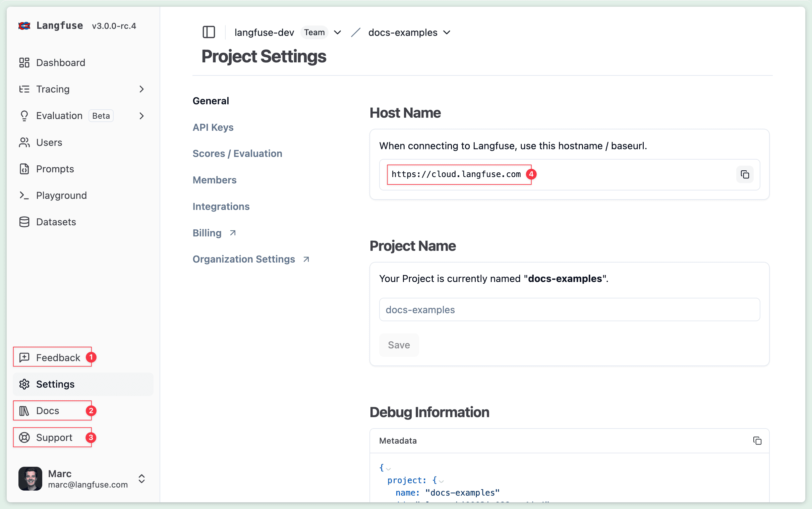
Task: Switch to the API Keys settings tab
Action: 213,127
